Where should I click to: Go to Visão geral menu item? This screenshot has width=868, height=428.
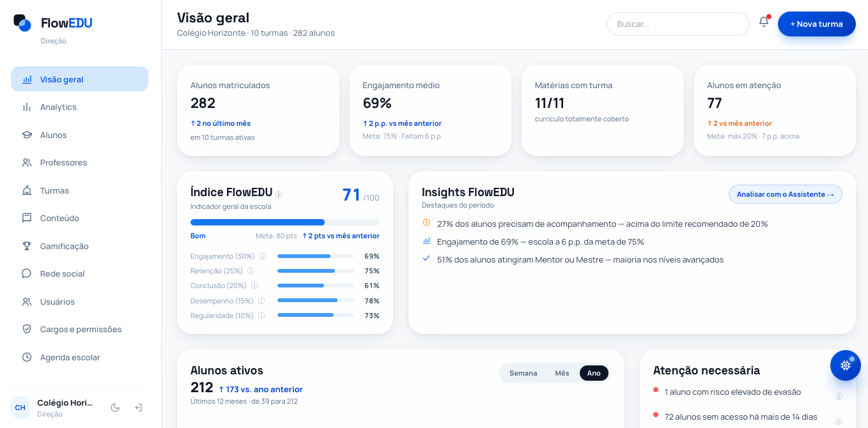point(79,79)
